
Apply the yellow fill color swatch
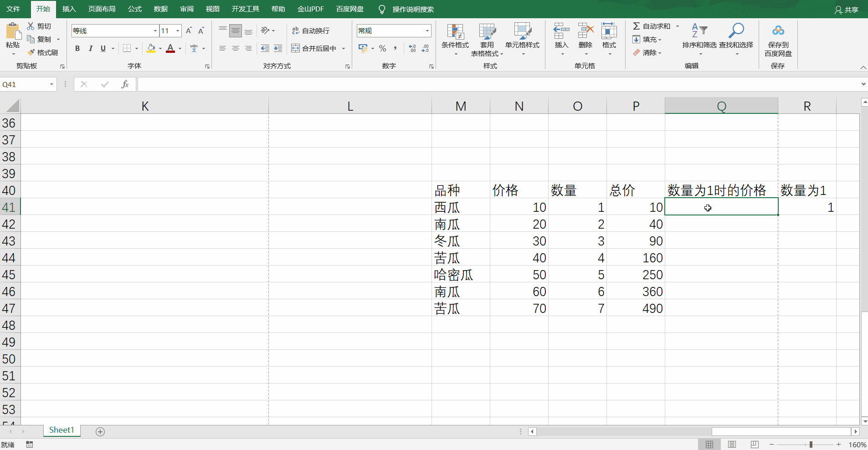point(151,48)
